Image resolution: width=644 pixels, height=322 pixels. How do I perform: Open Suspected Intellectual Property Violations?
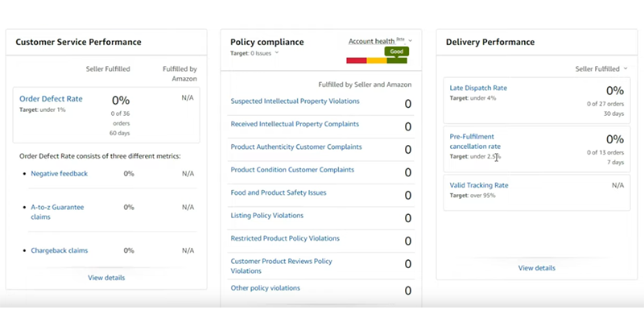295,101
